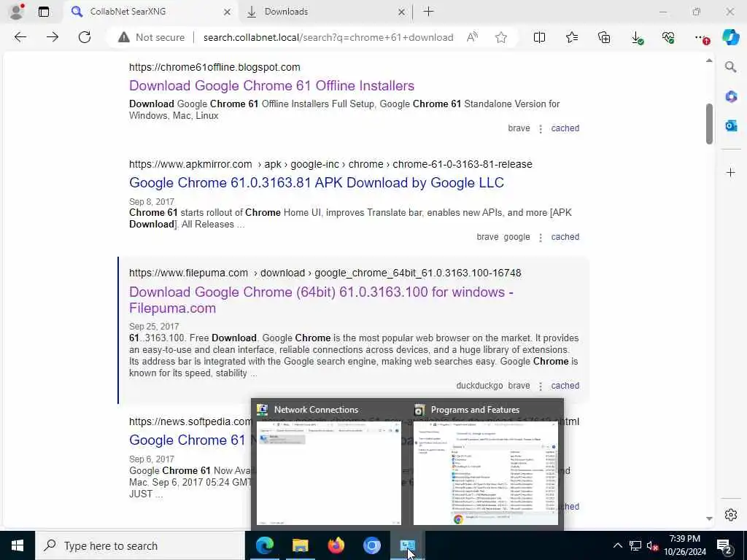This screenshot has height=560, width=747.
Task: Open the more-options dots for blogspot result
Action: (x=541, y=128)
